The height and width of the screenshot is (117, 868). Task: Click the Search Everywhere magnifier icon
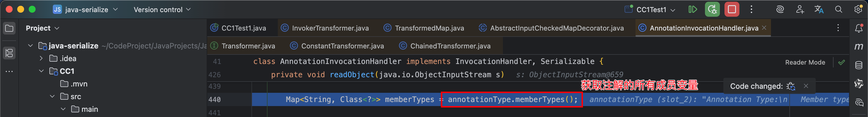[839, 10]
